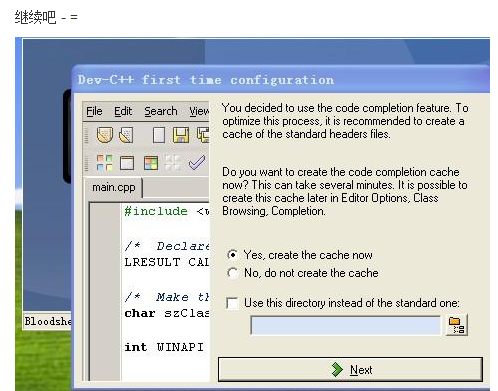Image resolution: width=498 pixels, height=391 pixels.
Task: Click the 'int WINAPI' code line
Action: click(x=164, y=347)
